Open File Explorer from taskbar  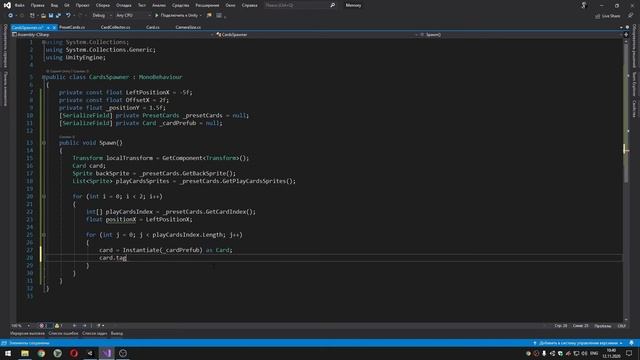tap(25, 353)
